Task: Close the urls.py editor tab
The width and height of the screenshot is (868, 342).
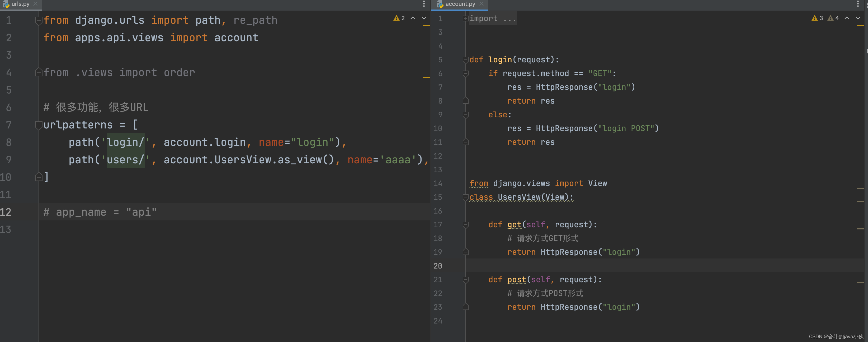Action: 35,4
